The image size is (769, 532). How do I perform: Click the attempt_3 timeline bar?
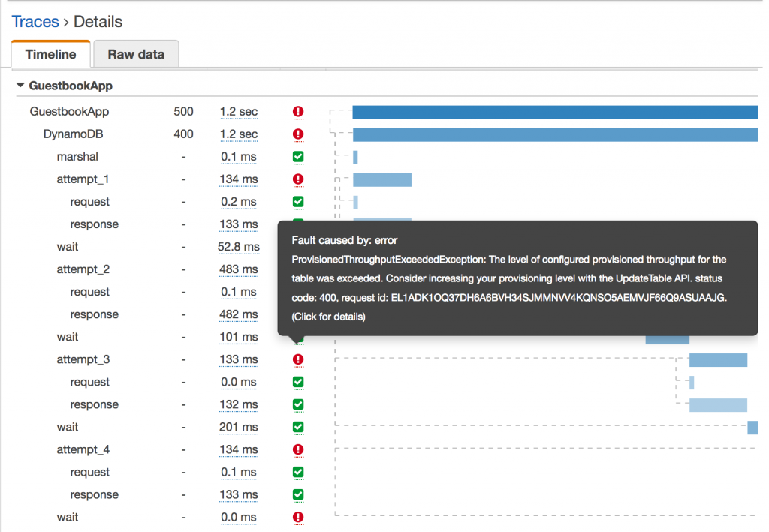click(x=718, y=360)
